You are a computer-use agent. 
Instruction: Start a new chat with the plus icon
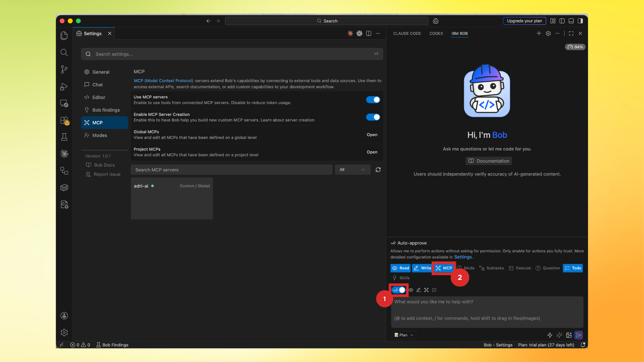coord(539,34)
